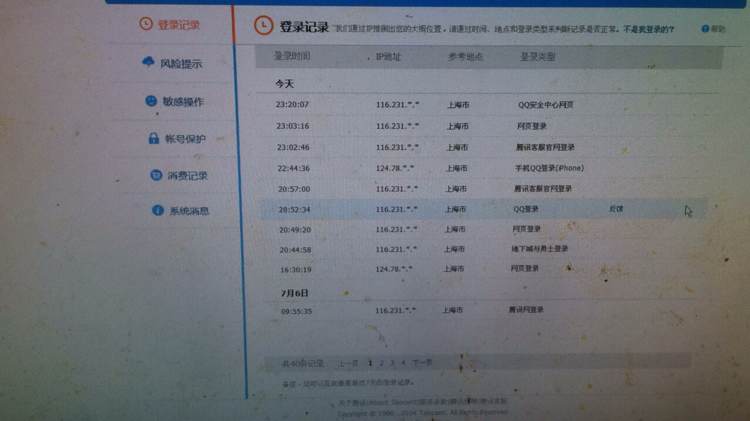Click the padlock icon beside 帐号保护
The width and height of the screenshot is (750, 421).
point(154,138)
